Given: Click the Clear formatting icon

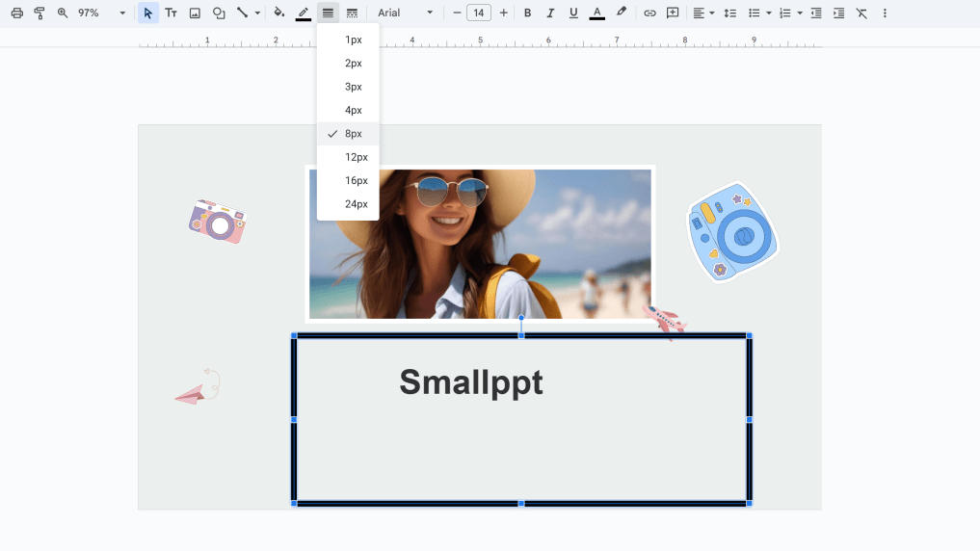Looking at the screenshot, I should point(861,13).
